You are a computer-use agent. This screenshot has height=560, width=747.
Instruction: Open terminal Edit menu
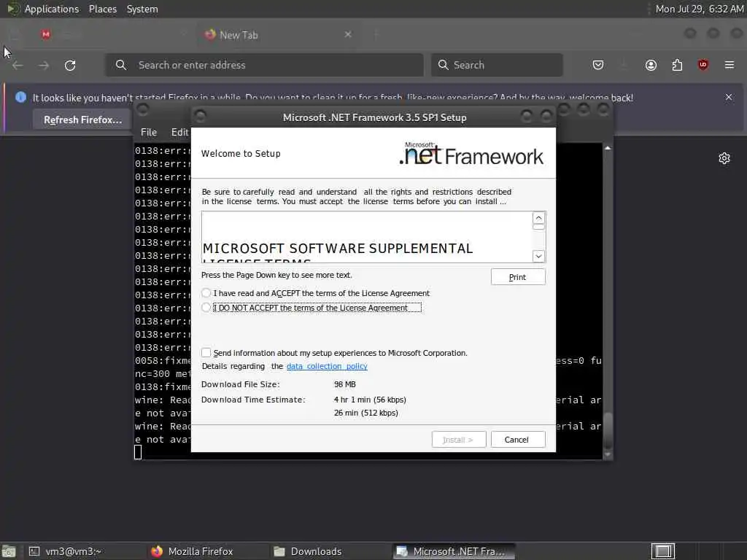[180, 133]
